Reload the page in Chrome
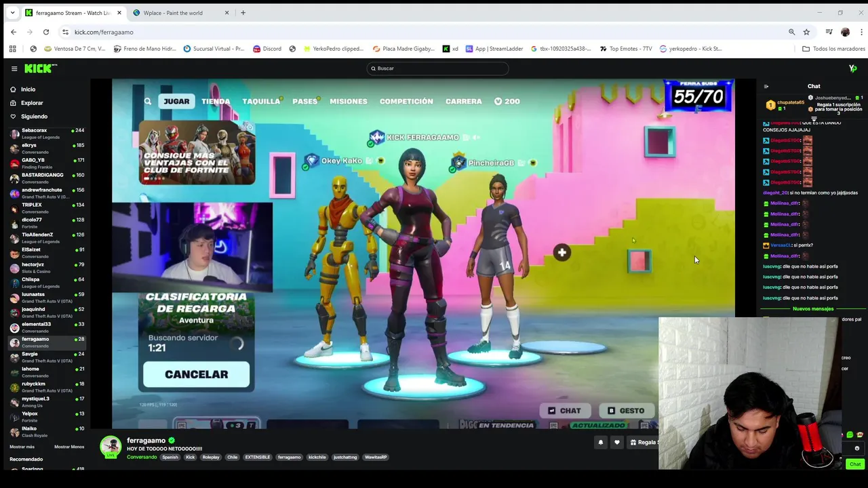868x488 pixels. (46, 32)
